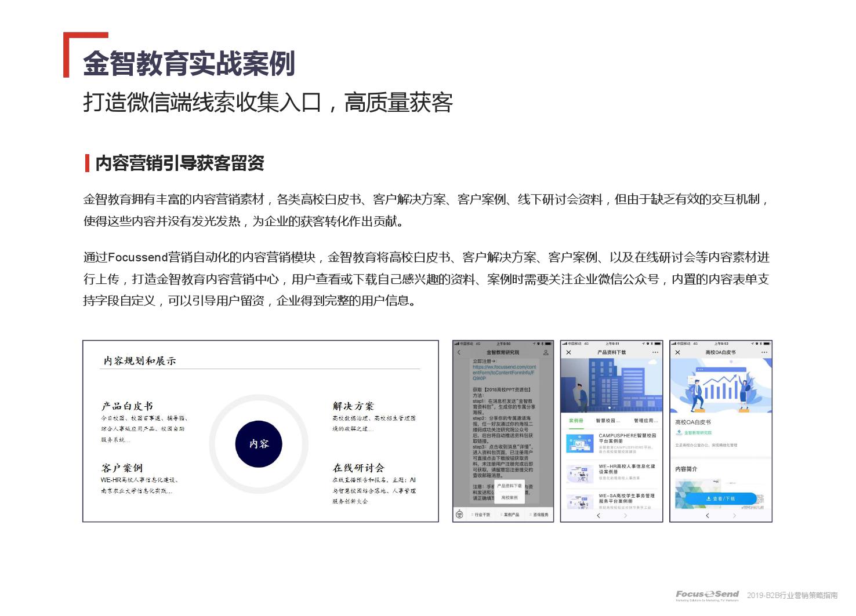Screen dimensions: 856x616
Task: Expand the 案例产品 bottom menu
Action: click(511, 515)
